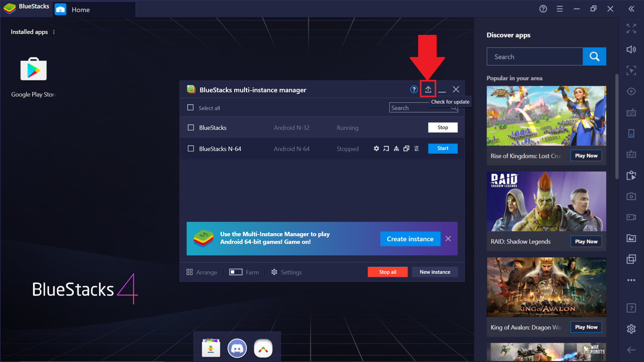The width and height of the screenshot is (644, 362).
Task: Open macro recorder sidebar icon
Action: point(631,175)
